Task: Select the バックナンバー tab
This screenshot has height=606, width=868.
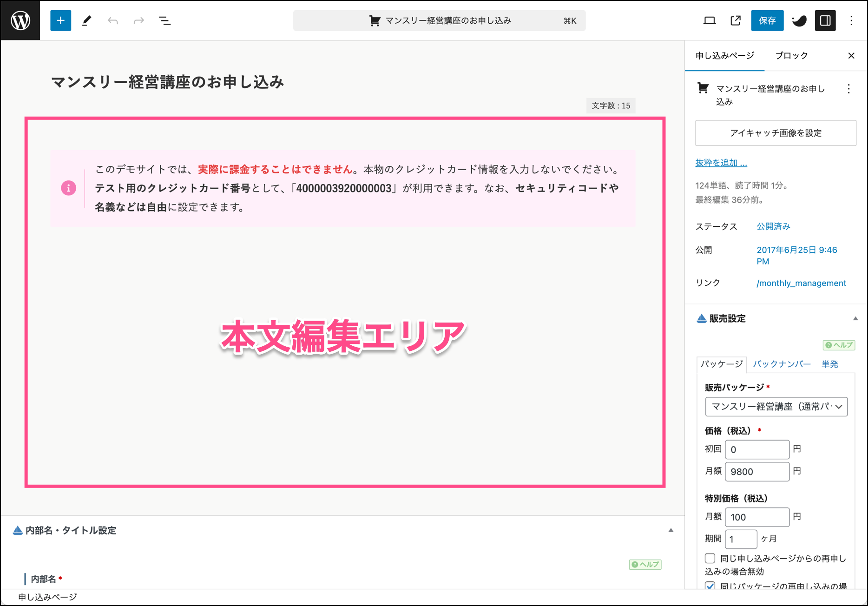Action: 782,364
